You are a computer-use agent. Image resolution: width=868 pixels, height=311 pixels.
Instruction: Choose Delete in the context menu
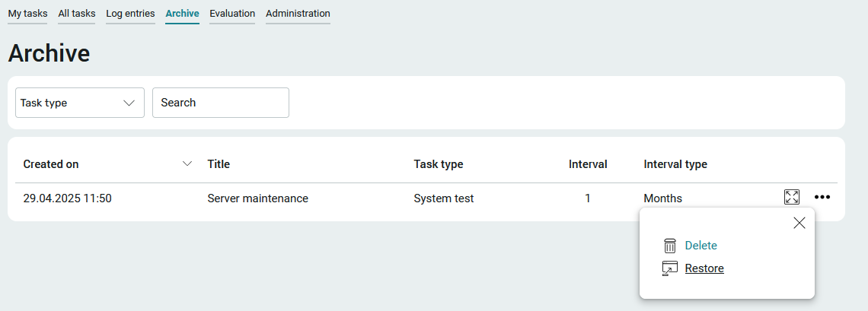click(x=700, y=246)
